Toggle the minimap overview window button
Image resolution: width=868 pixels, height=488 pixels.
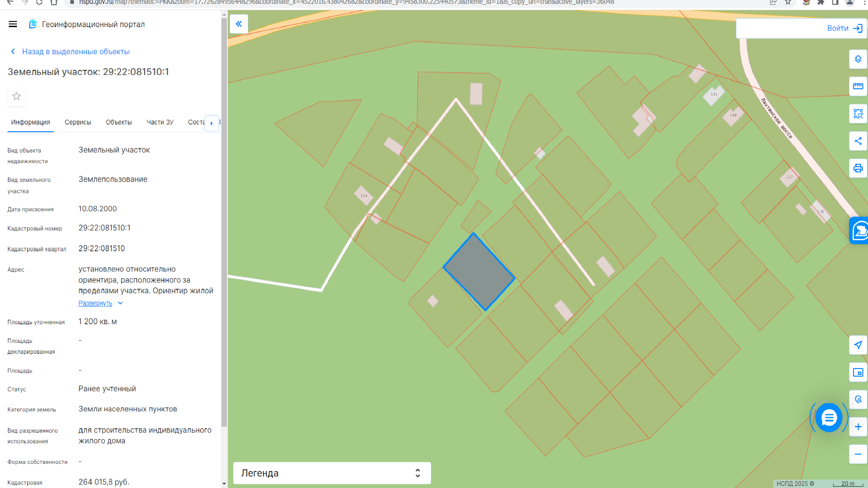[858, 373]
